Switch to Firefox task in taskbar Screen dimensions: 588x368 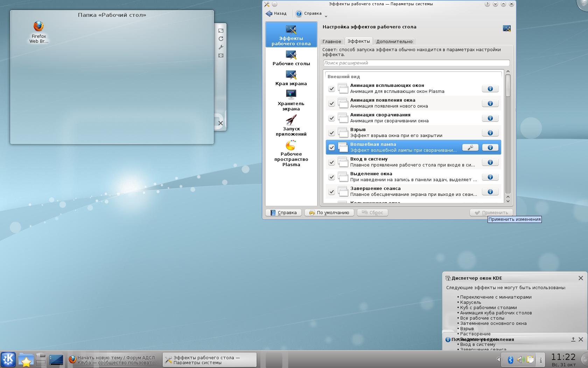tap(113, 360)
